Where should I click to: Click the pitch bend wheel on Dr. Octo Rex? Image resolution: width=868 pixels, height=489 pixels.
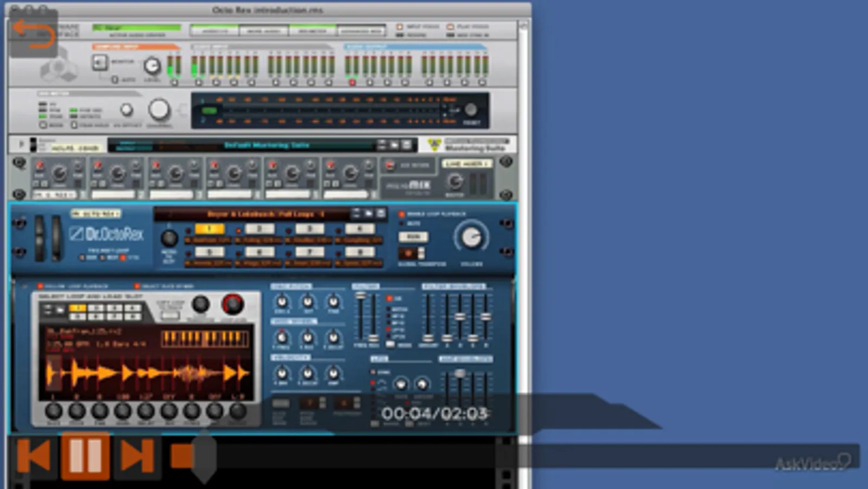click(x=40, y=237)
